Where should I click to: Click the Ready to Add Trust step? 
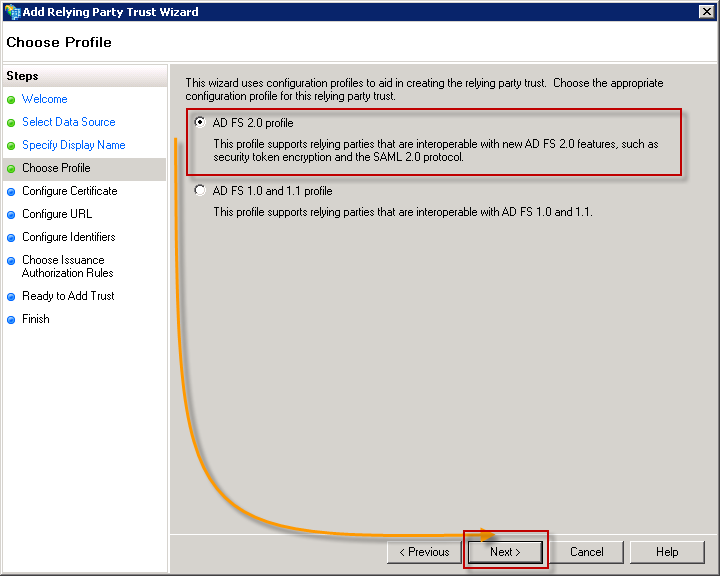[68, 296]
